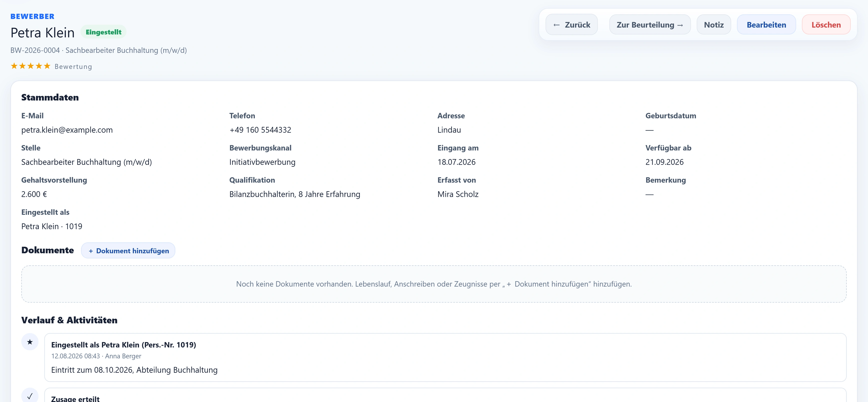Click the Gehaltsvorstellung value 2.600 €
Screen dimensions: 868x402
click(x=34, y=194)
